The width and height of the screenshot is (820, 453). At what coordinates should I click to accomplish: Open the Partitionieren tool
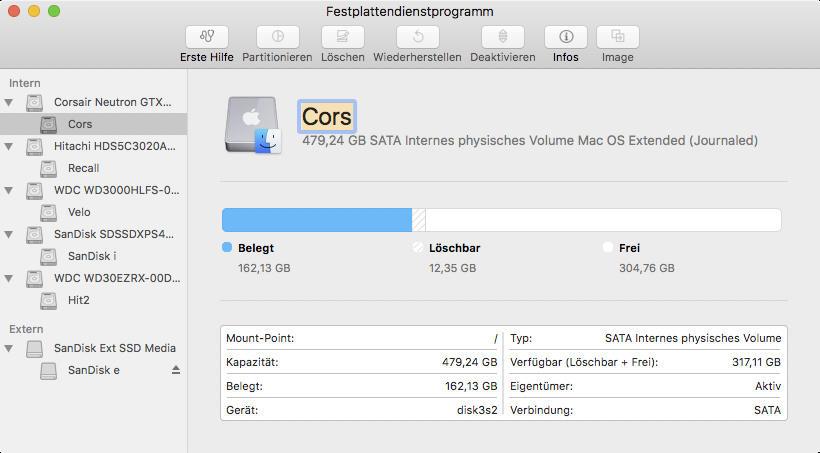click(x=277, y=37)
